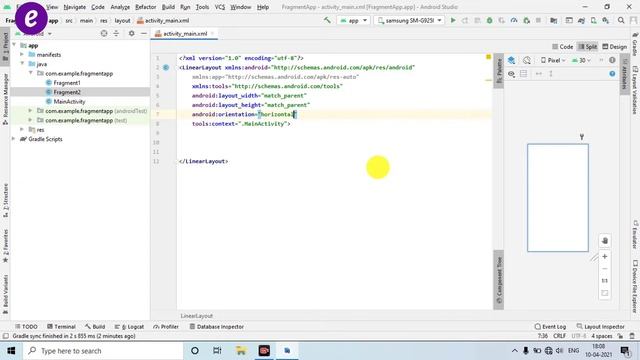Open Windows Task View icon

pos(217,351)
